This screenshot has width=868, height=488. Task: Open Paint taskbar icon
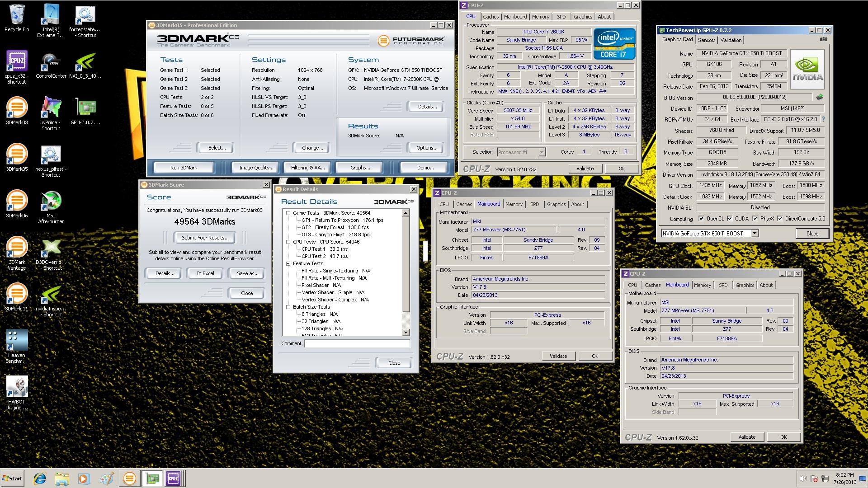pyautogui.click(x=107, y=479)
